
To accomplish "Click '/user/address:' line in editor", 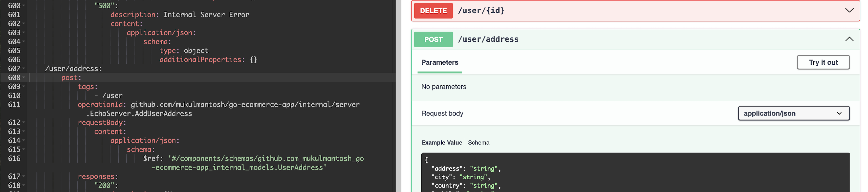I will coord(73,69).
